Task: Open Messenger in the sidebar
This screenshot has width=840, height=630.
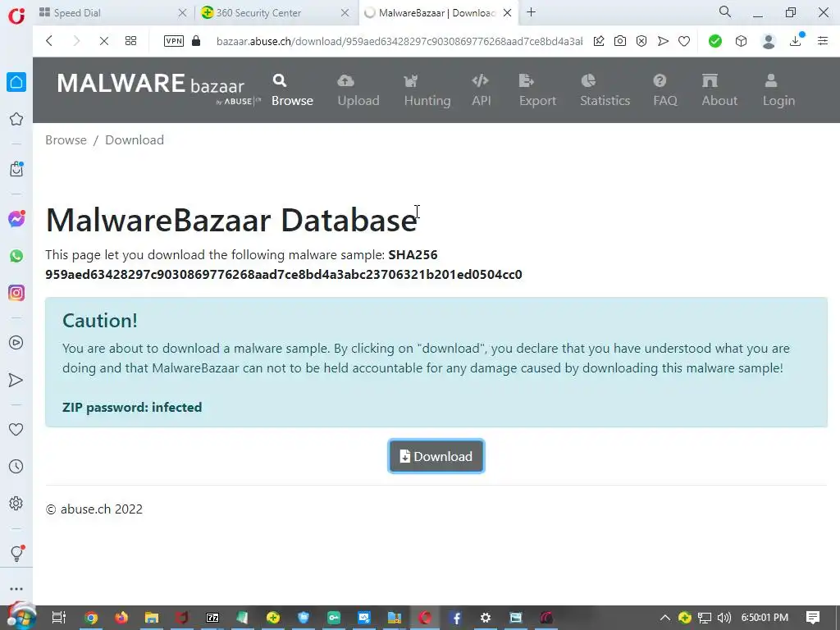Action: [16, 218]
